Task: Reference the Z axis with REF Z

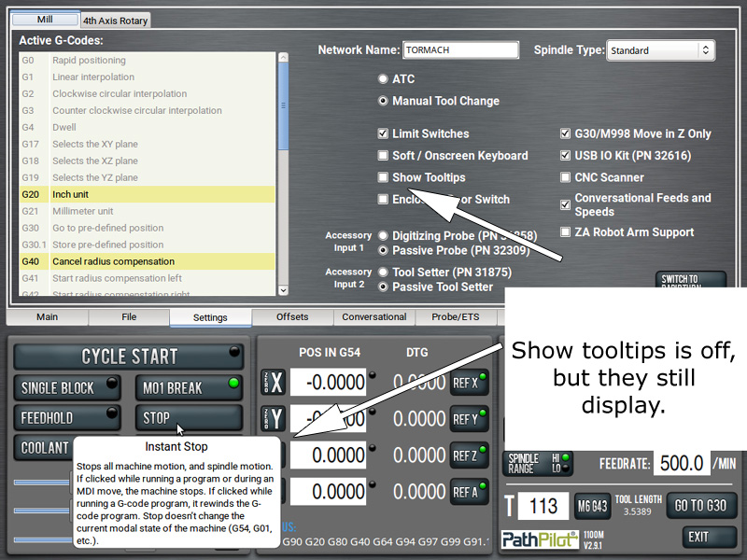Action: [x=469, y=455]
